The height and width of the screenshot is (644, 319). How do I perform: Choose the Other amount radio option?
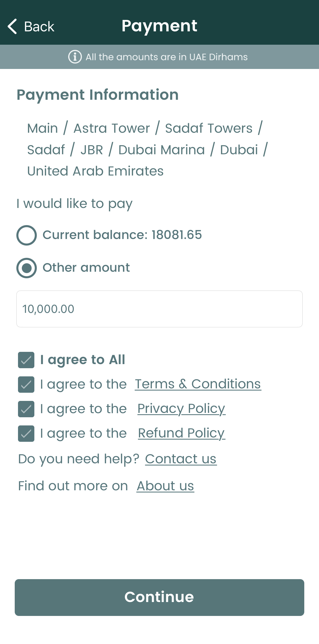(x=26, y=268)
